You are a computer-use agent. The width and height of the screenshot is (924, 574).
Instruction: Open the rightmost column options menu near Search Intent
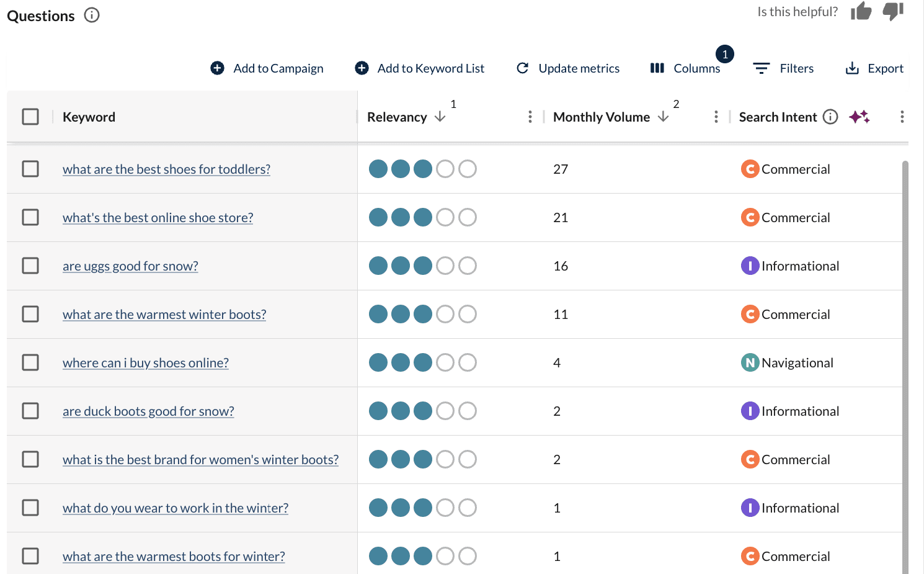902,116
